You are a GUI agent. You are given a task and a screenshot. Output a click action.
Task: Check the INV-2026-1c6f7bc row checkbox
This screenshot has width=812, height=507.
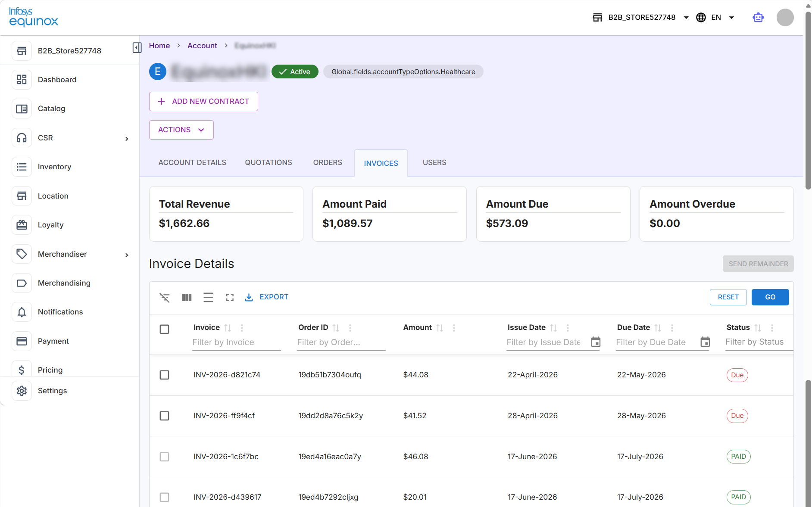164,457
